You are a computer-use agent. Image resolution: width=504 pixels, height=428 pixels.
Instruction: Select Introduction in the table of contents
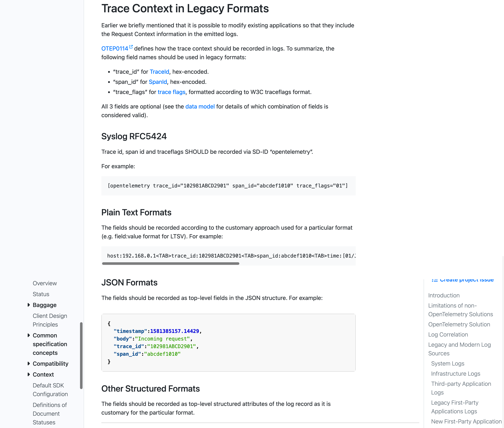point(444,295)
